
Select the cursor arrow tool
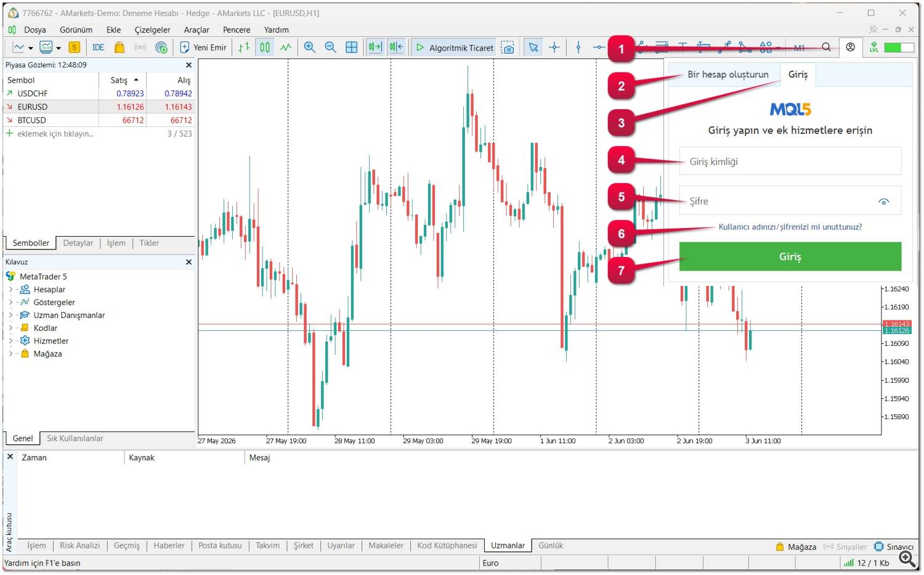[x=533, y=47]
